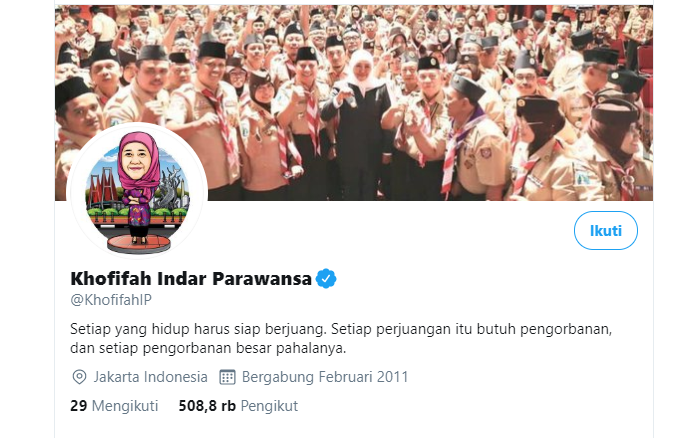Open the 508,8 rb Pengikut followers list
This screenshot has height=438, width=683.
point(238,406)
